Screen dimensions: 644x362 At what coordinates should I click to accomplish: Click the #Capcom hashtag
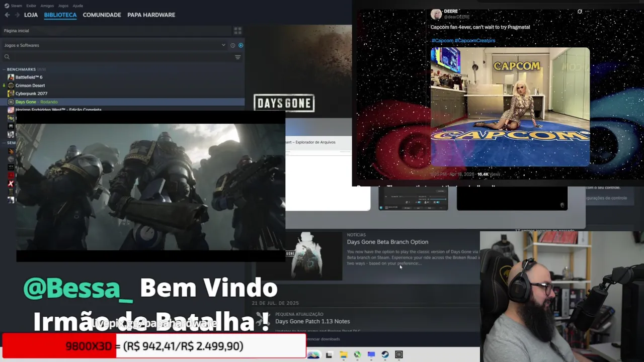pyautogui.click(x=442, y=40)
